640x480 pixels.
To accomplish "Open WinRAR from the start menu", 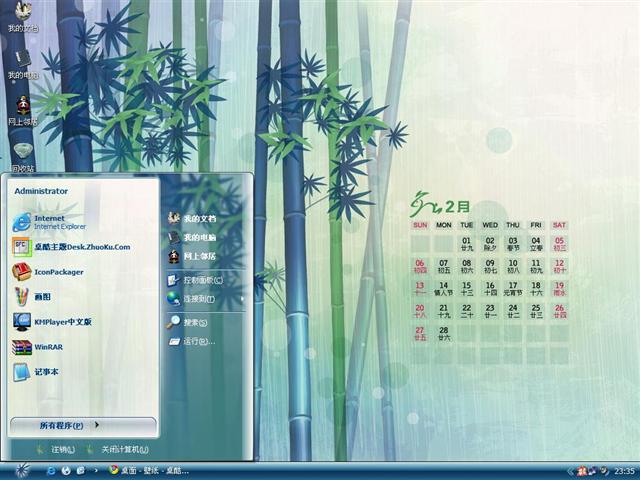I will pos(38,347).
